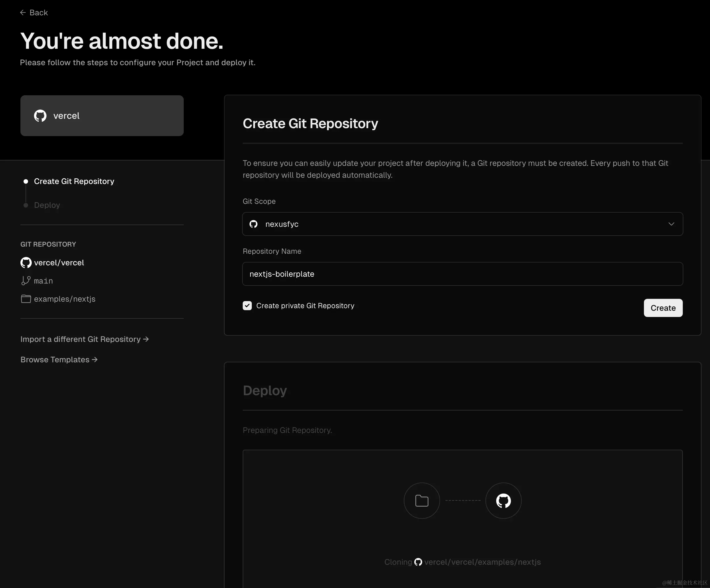This screenshot has width=710, height=588.
Task: Click GitHub icon in Cloning text
Action: click(418, 562)
